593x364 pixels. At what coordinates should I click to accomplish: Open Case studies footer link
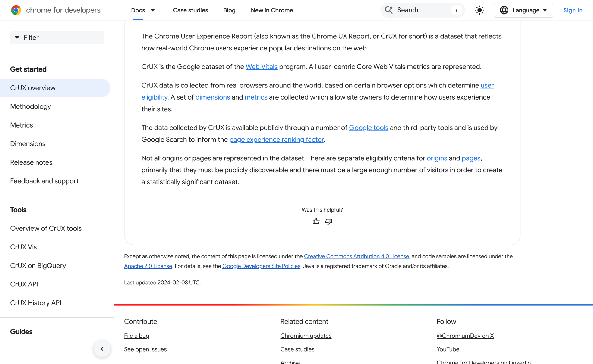(x=297, y=349)
